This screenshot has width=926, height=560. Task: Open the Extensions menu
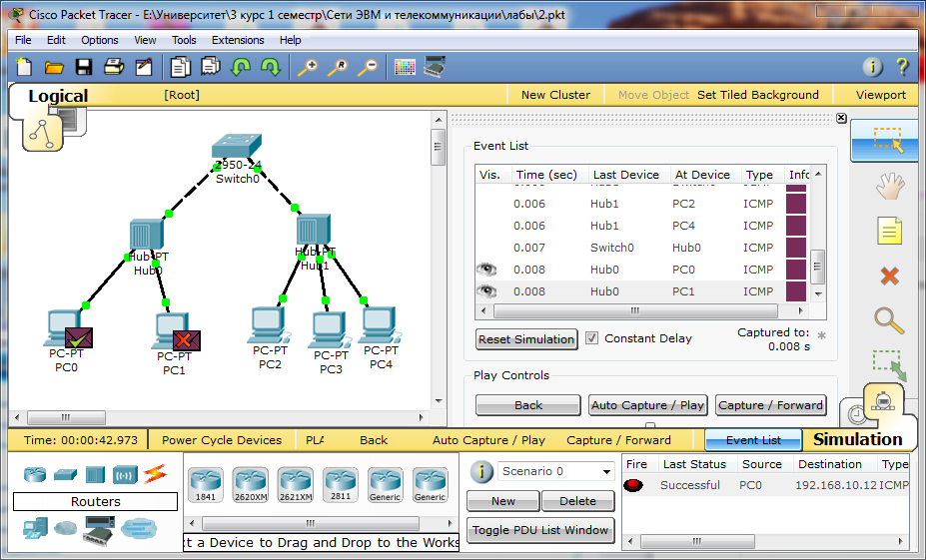click(x=238, y=40)
